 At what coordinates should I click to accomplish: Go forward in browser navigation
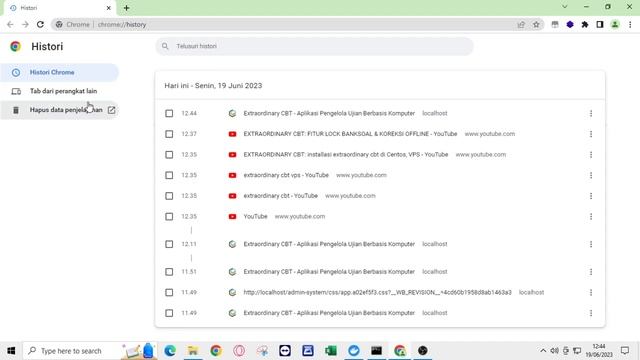pos(25,24)
